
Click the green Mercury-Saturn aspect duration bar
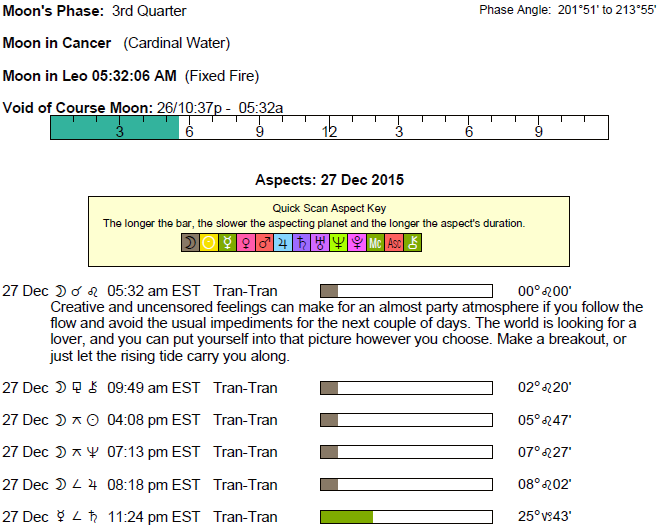tap(347, 517)
